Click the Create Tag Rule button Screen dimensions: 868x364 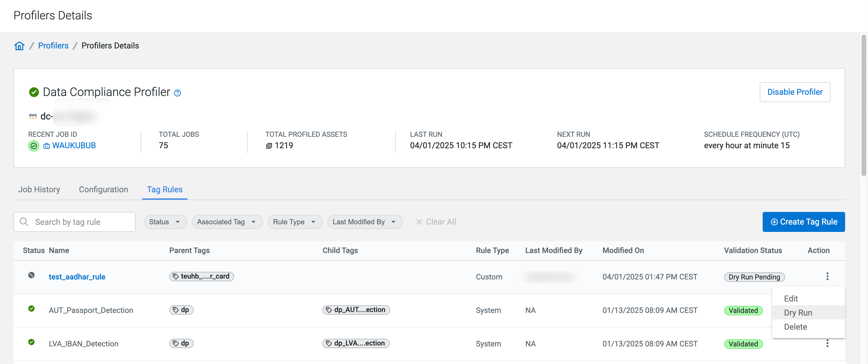coord(803,222)
